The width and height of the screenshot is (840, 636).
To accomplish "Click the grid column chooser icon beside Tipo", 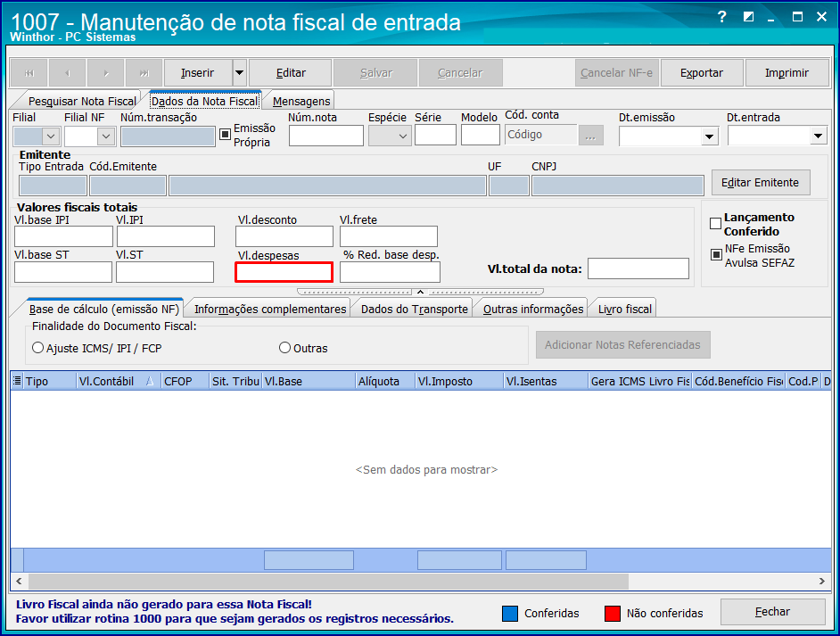I will point(17,381).
